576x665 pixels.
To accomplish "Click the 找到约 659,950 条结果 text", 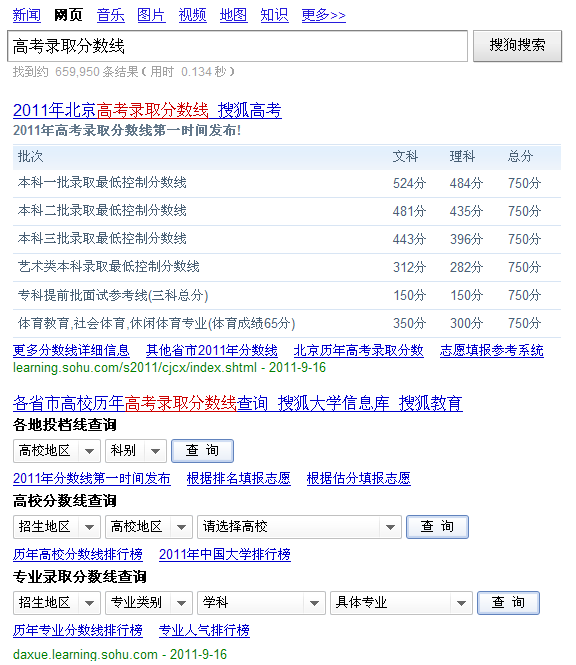I will [75, 72].
